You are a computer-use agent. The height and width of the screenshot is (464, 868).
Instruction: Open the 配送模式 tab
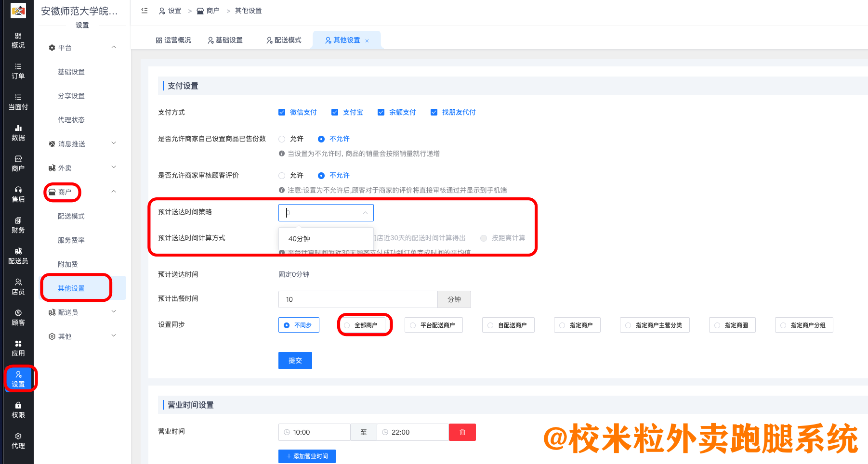pos(284,40)
